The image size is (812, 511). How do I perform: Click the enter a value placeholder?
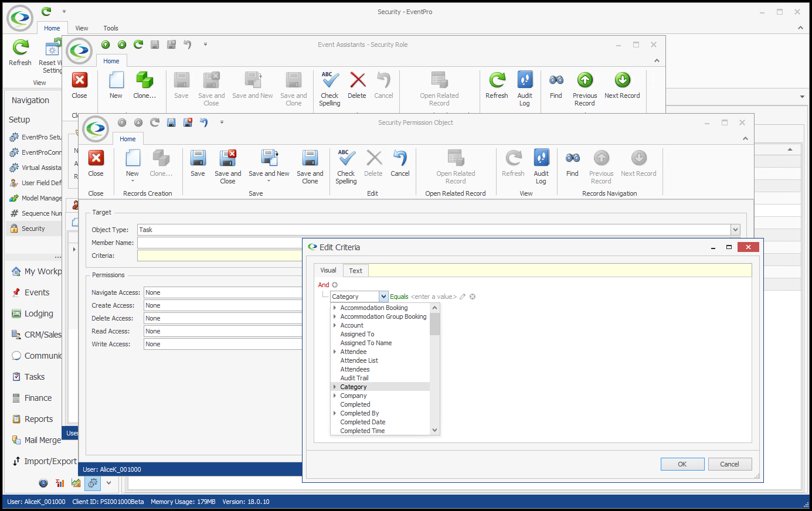[x=434, y=297]
